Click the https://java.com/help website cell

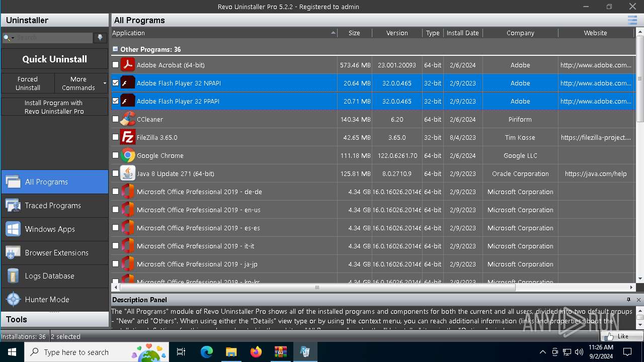coord(596,173)
